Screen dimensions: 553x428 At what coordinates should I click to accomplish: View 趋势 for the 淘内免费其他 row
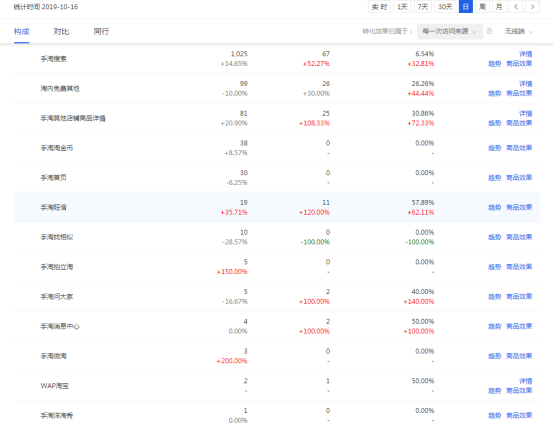(x=494, y=93)
